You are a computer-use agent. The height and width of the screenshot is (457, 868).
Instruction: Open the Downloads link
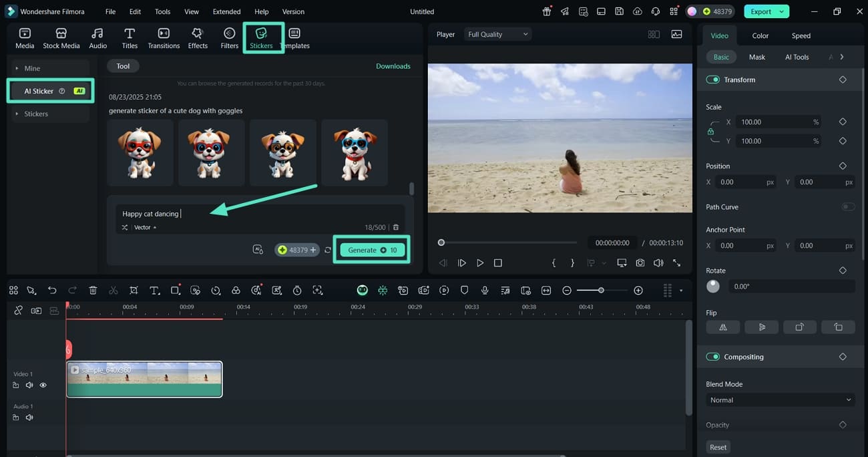(393, 66)
